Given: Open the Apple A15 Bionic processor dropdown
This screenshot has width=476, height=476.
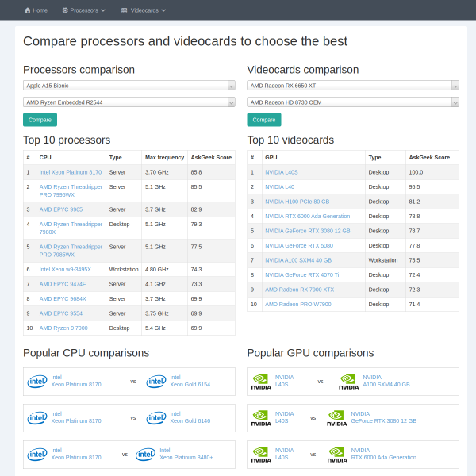Looking at the screenshot, I should [x=129, y=86].
